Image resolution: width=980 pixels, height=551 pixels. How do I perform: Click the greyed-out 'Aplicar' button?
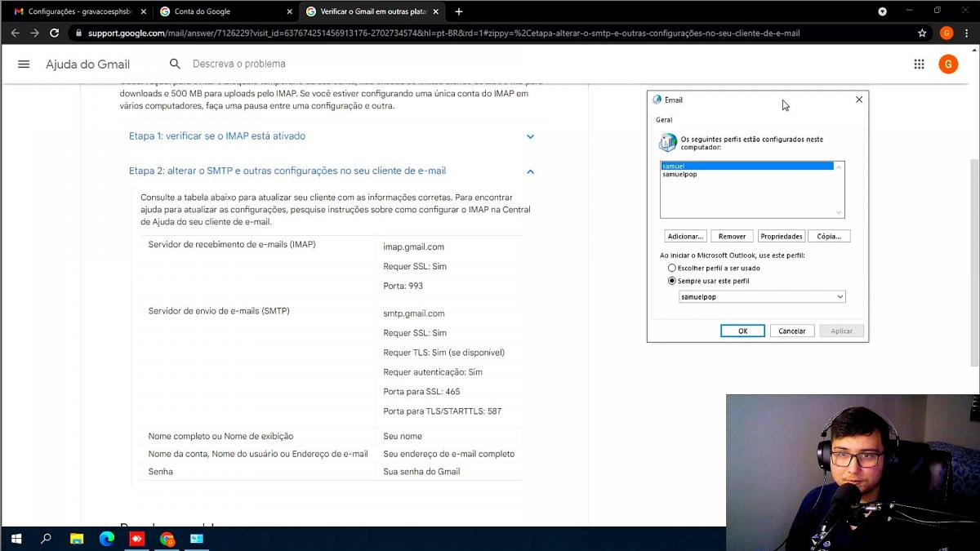tap(842, 331)
